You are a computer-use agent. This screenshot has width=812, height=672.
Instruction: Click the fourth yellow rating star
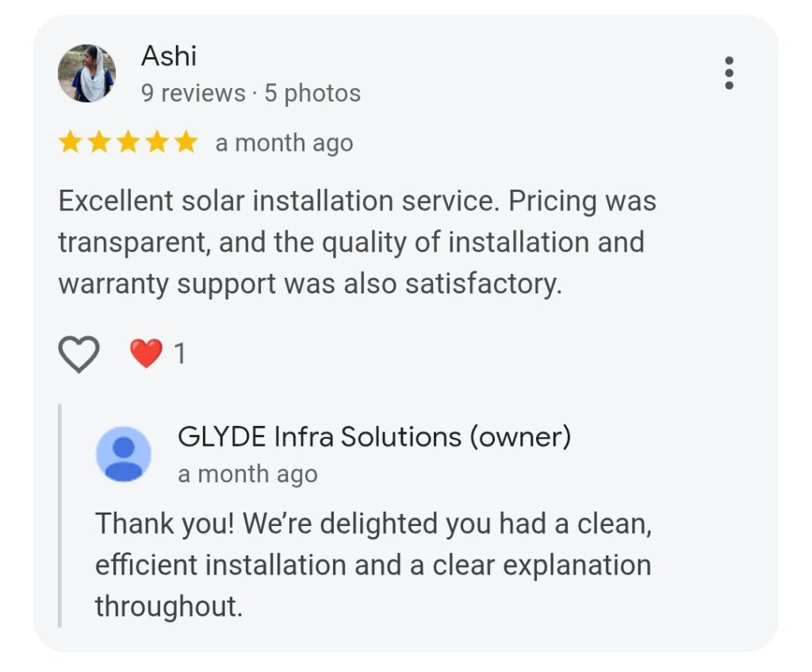coord(157,142)
